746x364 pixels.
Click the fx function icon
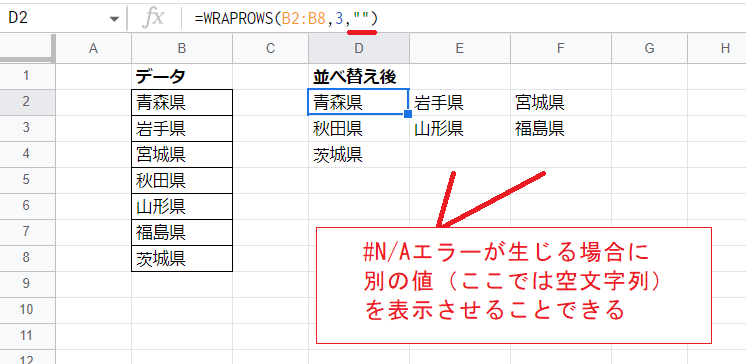153,18
